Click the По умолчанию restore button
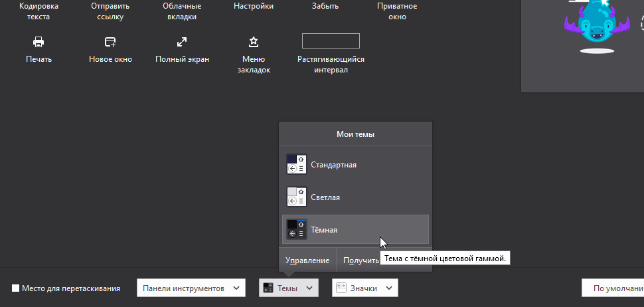 pos(613,288)
